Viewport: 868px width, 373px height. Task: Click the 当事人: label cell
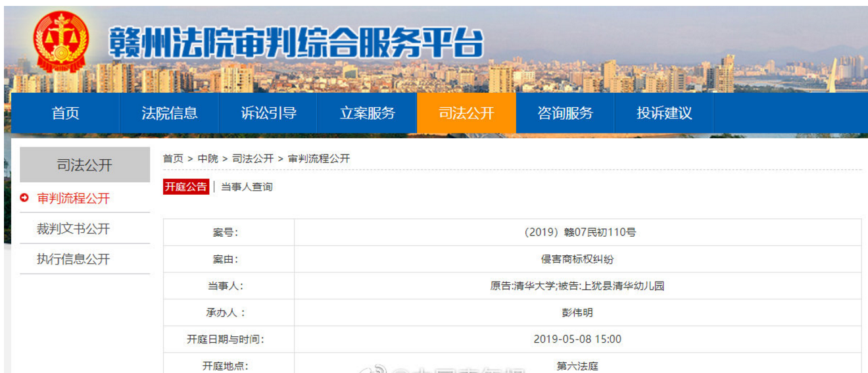click(x=229, y=286)
